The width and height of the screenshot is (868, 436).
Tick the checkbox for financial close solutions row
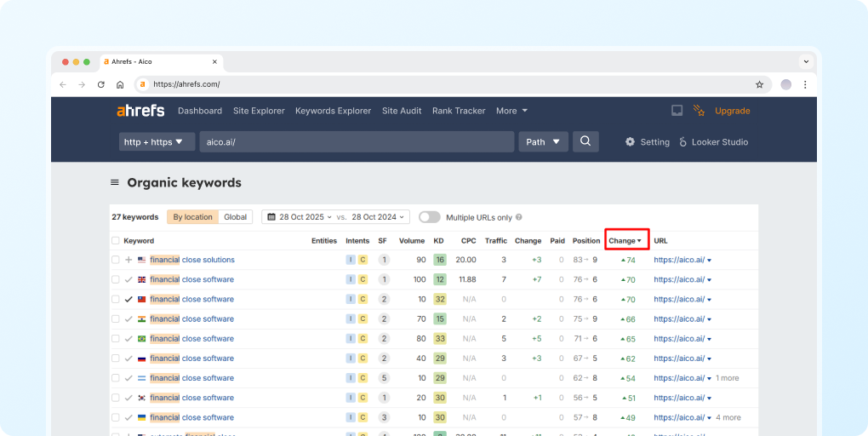tap(116, 260)
